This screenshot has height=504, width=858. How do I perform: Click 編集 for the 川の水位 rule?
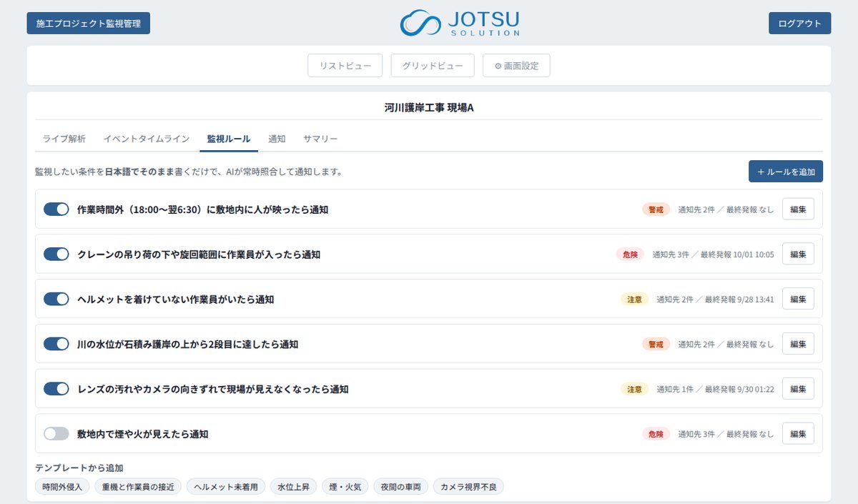(798, 344)
